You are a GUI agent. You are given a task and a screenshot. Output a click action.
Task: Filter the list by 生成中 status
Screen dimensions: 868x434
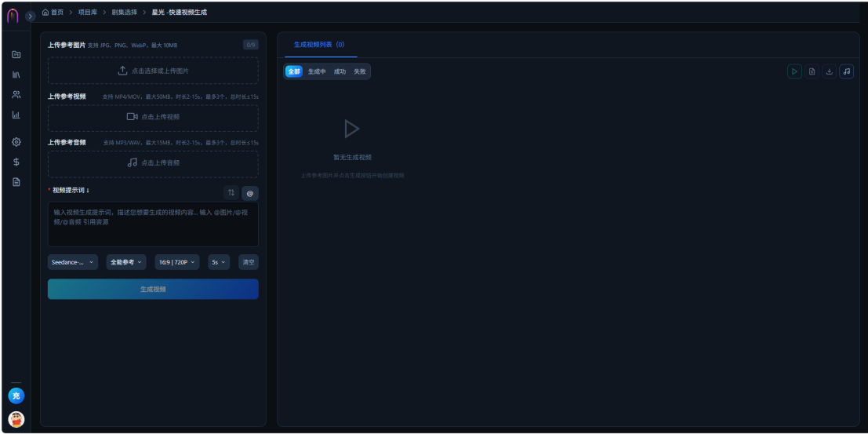(x=318, y=71)
